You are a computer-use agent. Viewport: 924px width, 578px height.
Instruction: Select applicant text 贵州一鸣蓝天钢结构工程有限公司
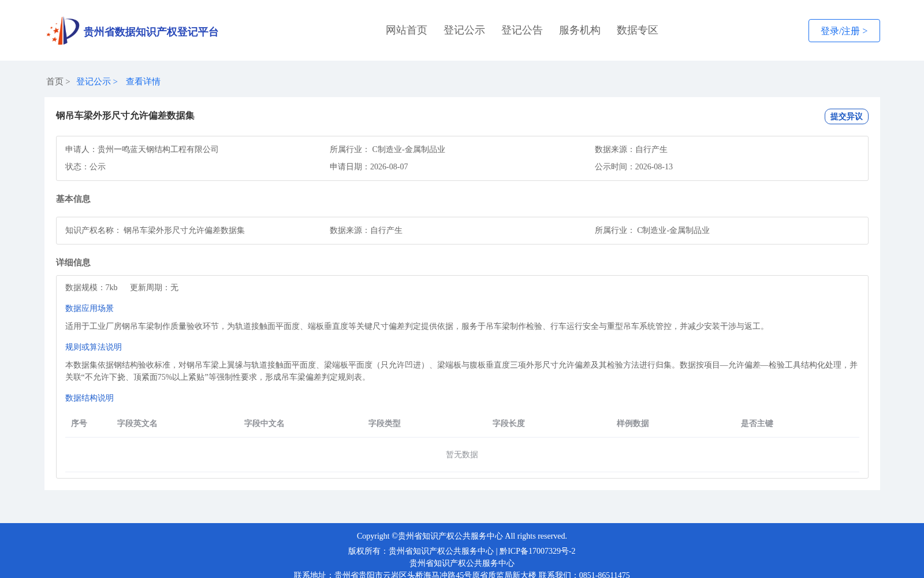(158, 149)
